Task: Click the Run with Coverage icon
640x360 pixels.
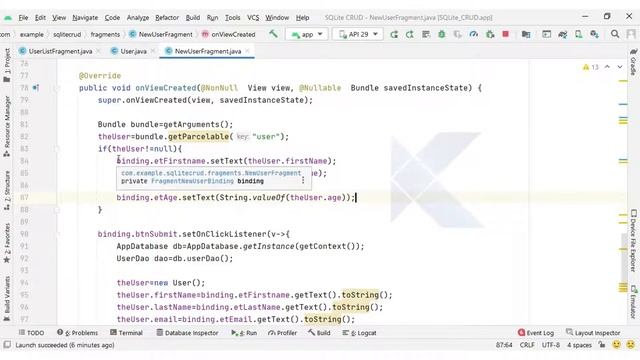Action: (458, 34)
